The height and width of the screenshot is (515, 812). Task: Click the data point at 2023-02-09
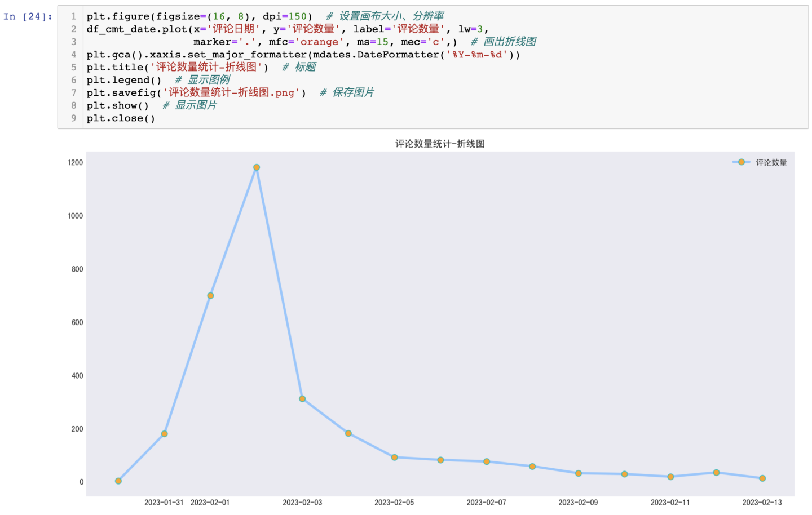[579, 473]
